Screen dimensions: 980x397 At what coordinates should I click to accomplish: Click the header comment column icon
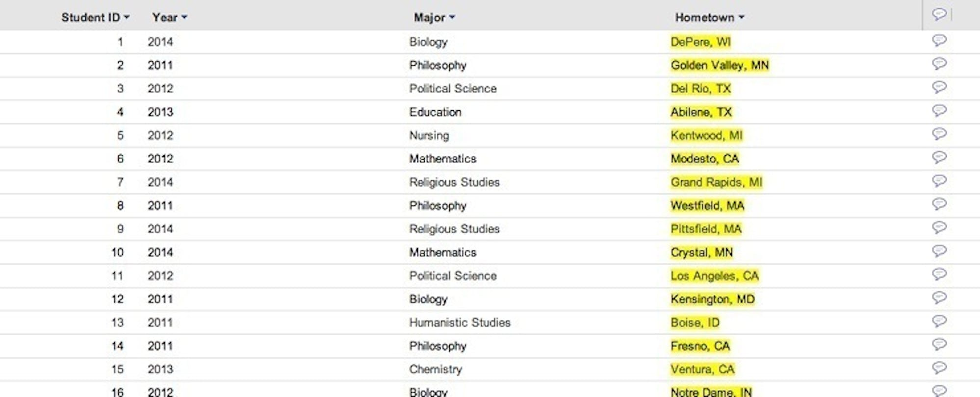click(x=939, y=14)
